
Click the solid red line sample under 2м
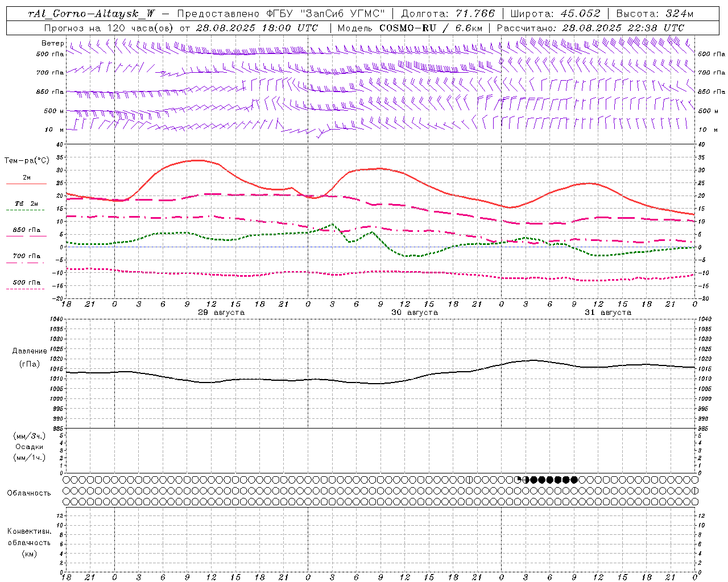26,184
